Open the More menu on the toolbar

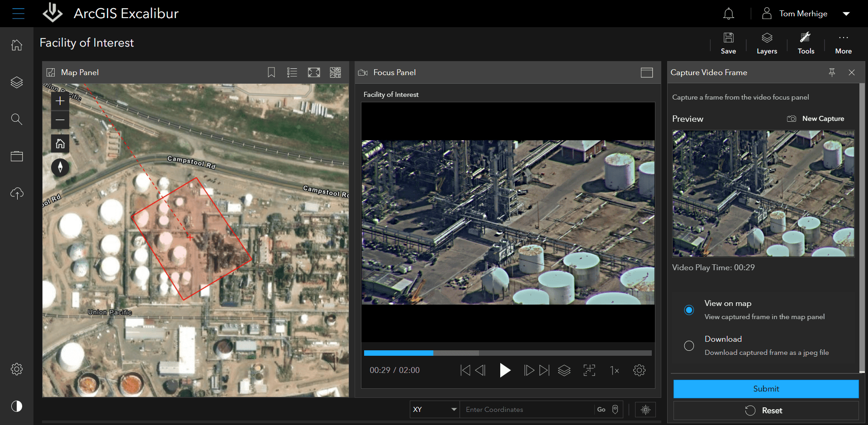843,43
